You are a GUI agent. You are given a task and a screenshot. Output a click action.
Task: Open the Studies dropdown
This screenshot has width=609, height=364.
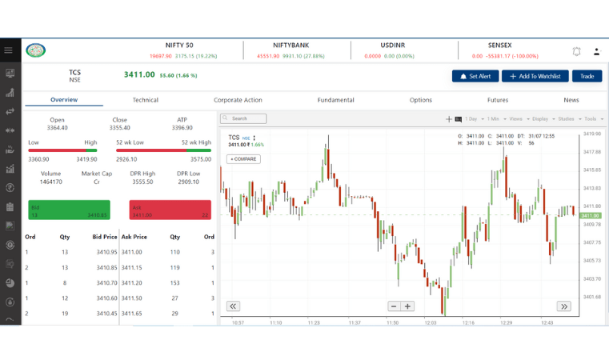567,119
